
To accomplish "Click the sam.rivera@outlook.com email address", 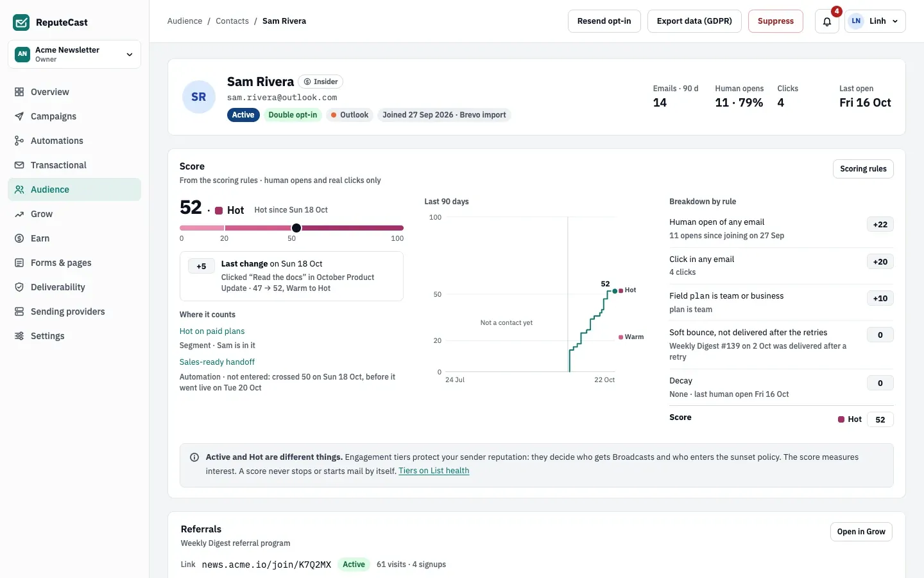I will (282, 98).
